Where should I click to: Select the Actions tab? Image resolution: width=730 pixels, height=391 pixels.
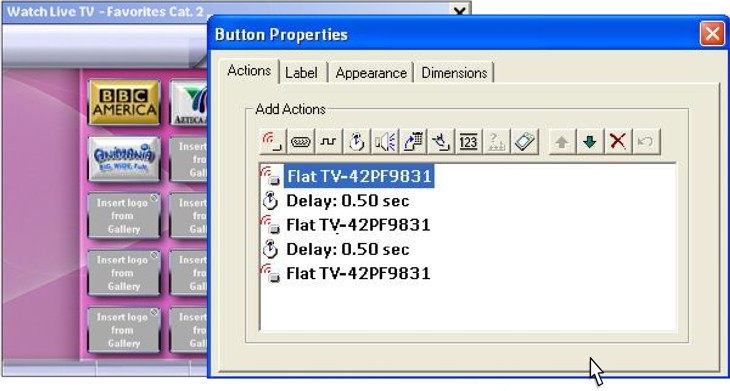coord(249,71)
